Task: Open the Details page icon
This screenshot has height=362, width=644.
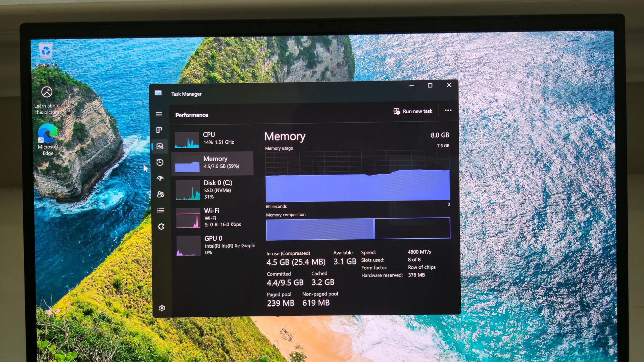Action: pos(161,210)
